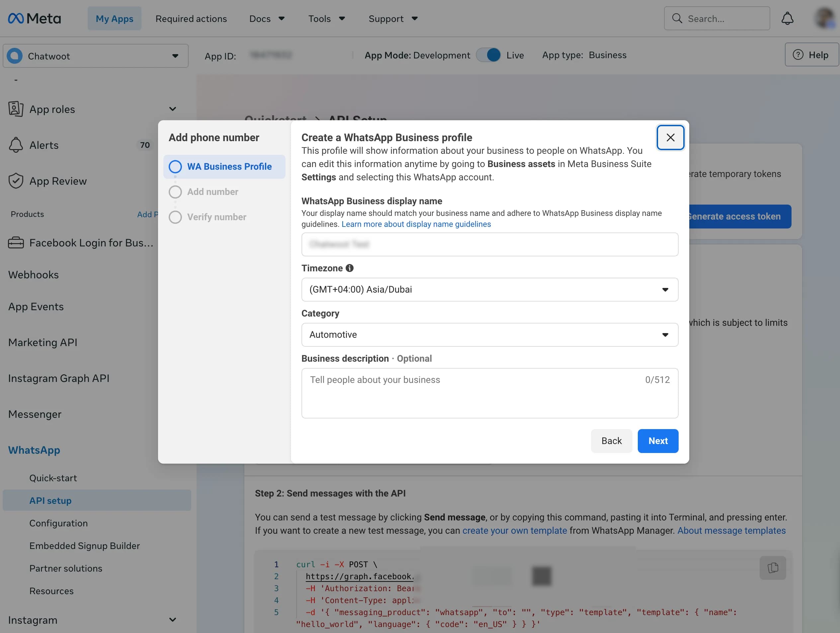Open the My Apps tab
Screen dimensions: 840x633
pos(114,18)
